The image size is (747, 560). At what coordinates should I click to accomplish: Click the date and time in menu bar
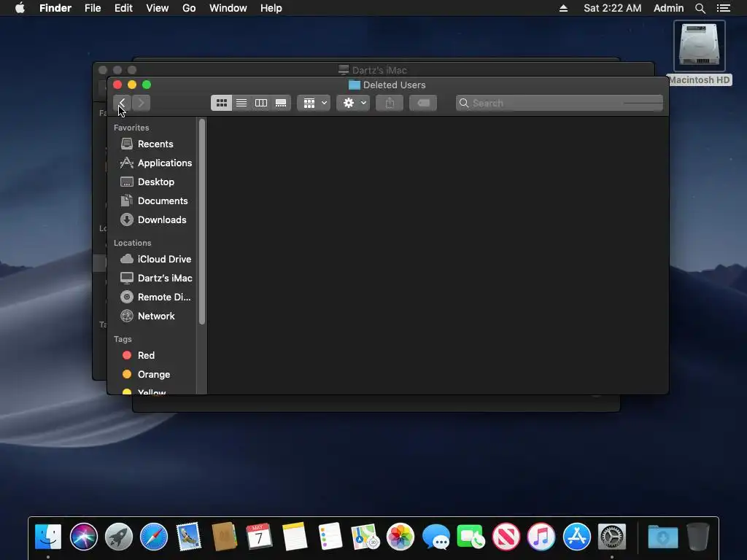coord(613,8)
